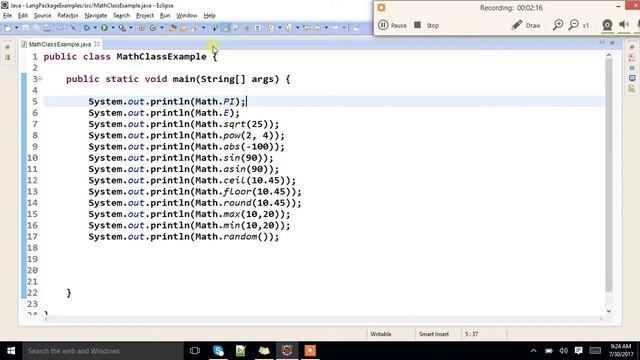Open the Forward history dropdown arrow
The image size is (640, 360).
(x=344, y=28)
